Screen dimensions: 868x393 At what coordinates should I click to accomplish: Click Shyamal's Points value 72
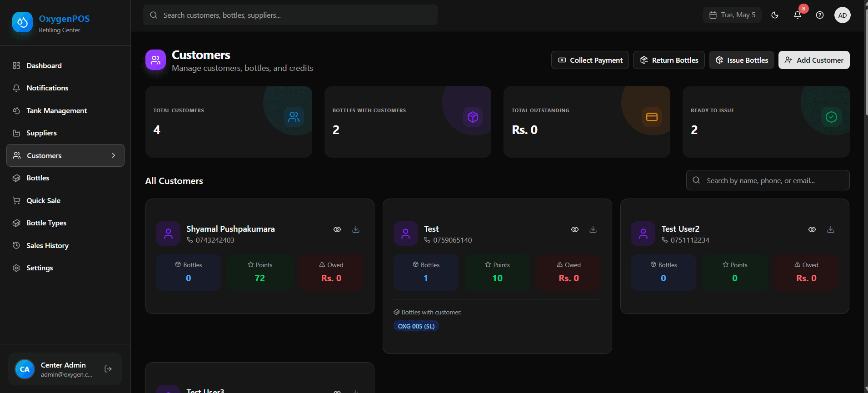(260, 278)
